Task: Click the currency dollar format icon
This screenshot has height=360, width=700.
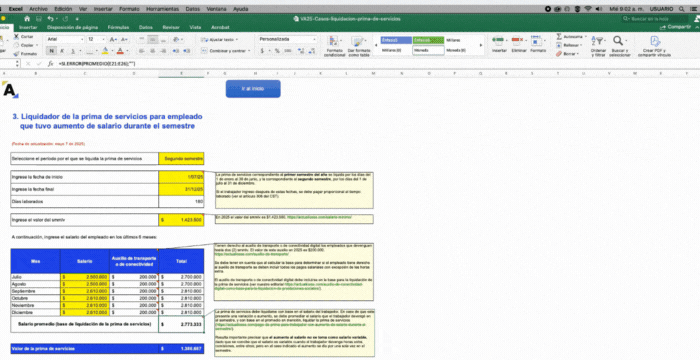Action: coord(262,51)
